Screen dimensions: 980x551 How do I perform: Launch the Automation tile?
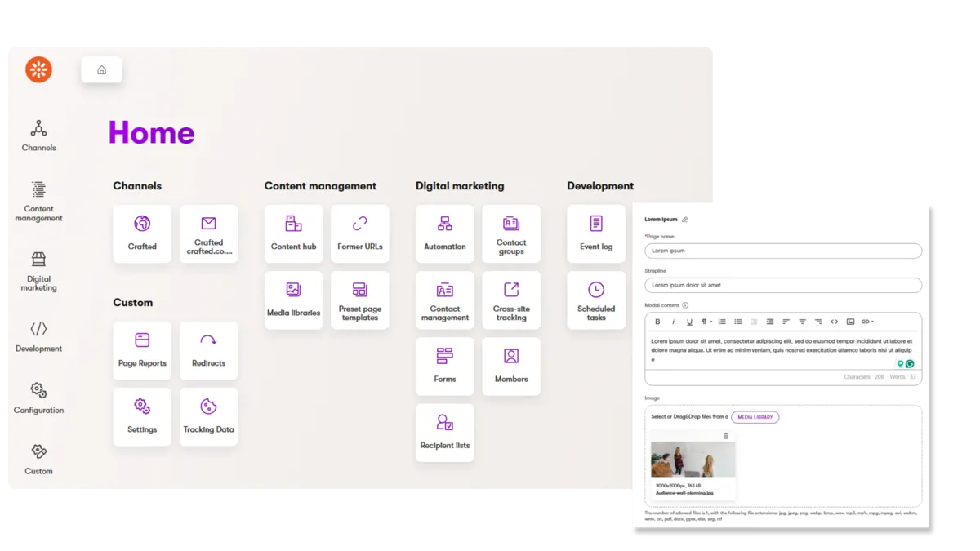(x=444, y=233)
